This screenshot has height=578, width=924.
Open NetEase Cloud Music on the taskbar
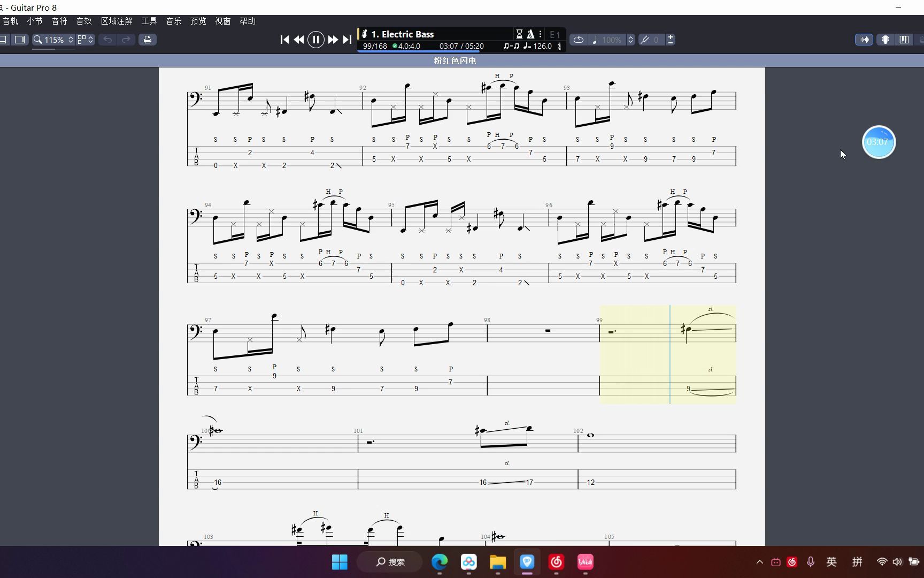click(556, 562)
